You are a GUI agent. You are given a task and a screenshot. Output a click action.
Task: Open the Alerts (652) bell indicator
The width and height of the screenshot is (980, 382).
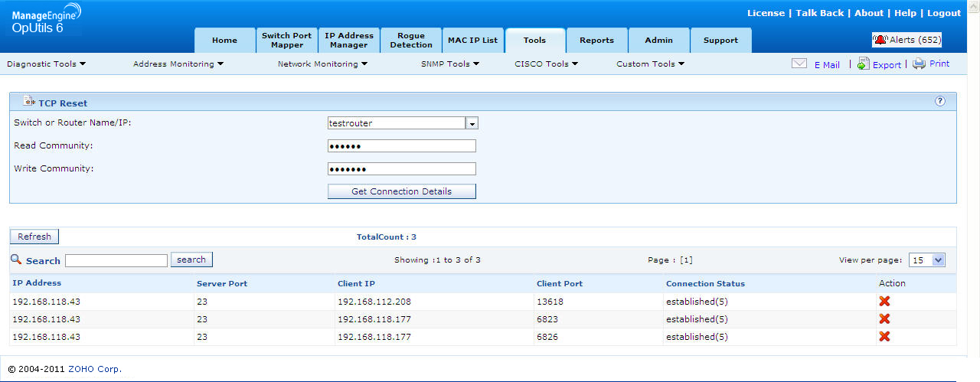906,40
